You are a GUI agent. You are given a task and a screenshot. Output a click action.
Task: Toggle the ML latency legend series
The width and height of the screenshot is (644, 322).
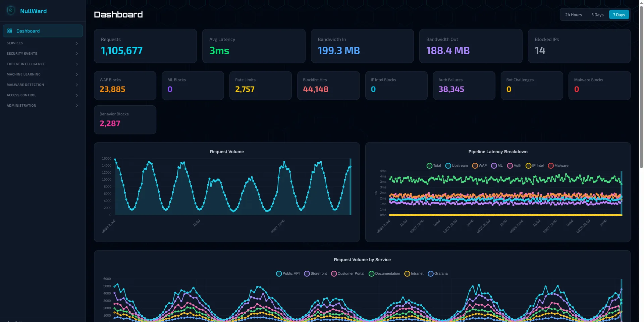pyautogui.click(x=497, y=166)
